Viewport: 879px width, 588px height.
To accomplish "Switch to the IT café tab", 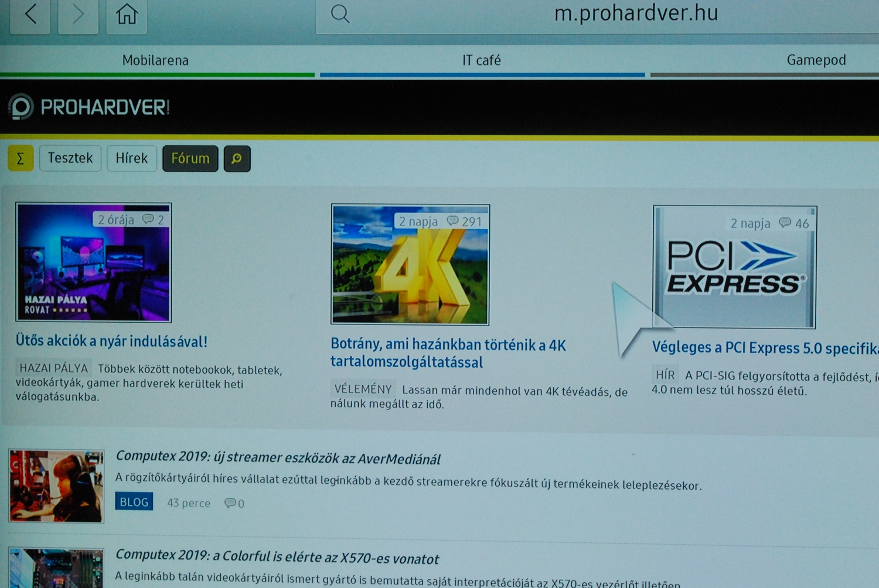I will click(x=482, y=61).
